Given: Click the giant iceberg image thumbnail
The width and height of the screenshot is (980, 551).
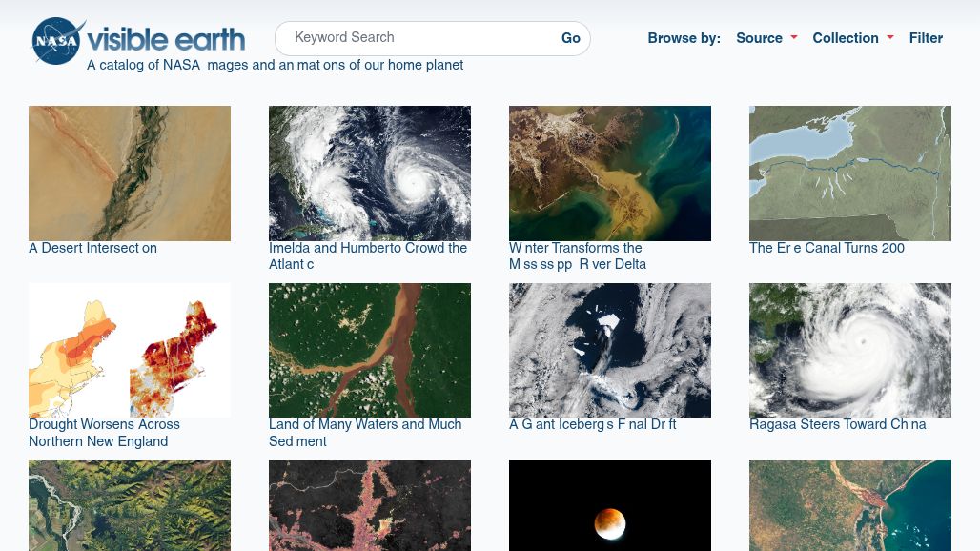Looking at the screenshot, I should tap(610, 350).
